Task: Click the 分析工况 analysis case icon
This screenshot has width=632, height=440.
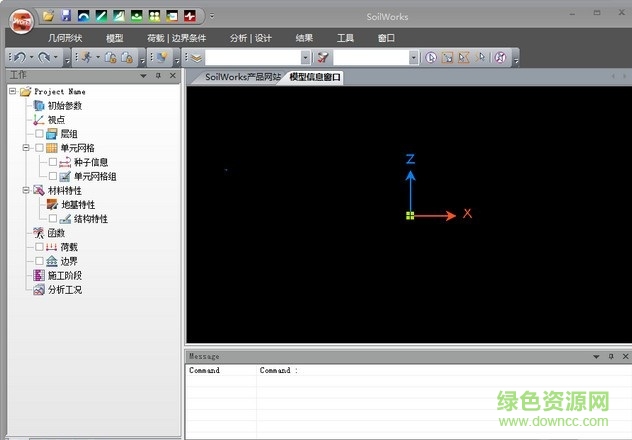Action: [x=39, y=290]
